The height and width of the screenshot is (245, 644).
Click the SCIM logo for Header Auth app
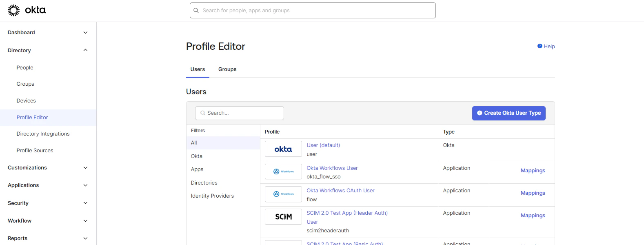tap(283, 217)
